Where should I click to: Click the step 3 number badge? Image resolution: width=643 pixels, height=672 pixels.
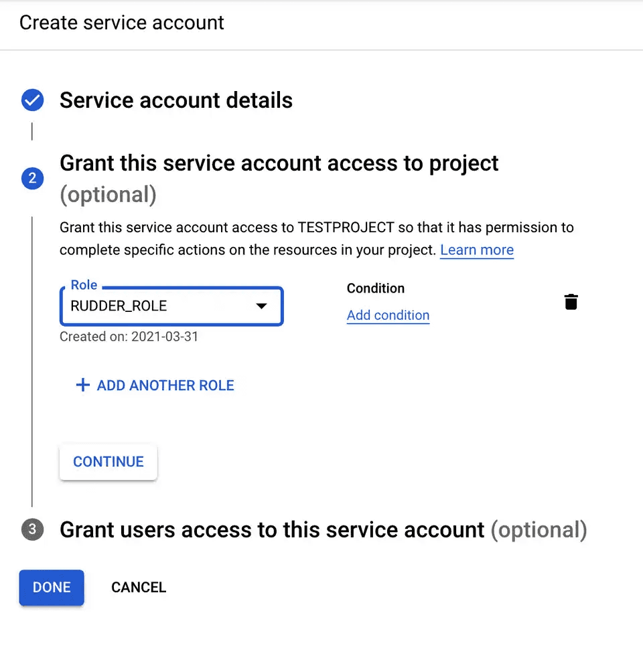(x=32, y=530)
